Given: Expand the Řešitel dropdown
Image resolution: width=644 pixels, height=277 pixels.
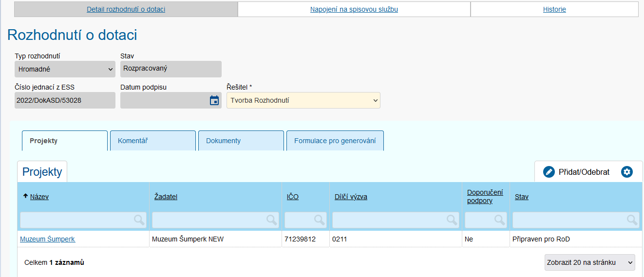Looking at the screenshot, I should tap(303, 100).
